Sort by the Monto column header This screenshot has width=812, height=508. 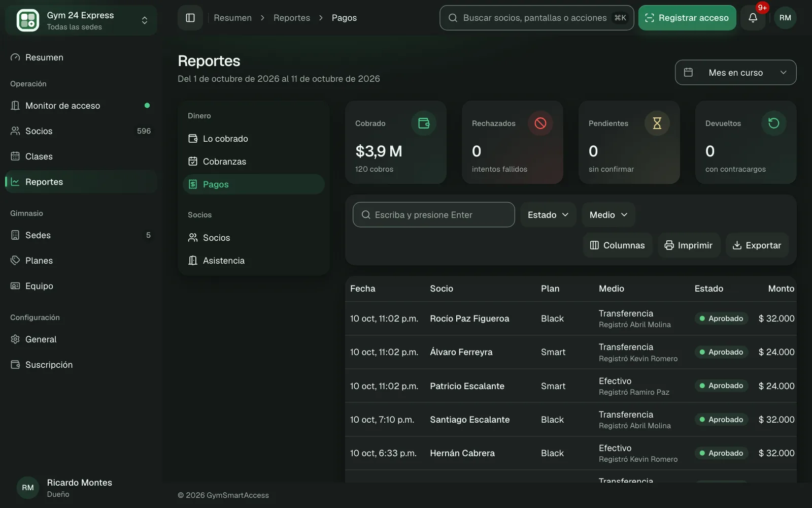[x=781, y=289]
